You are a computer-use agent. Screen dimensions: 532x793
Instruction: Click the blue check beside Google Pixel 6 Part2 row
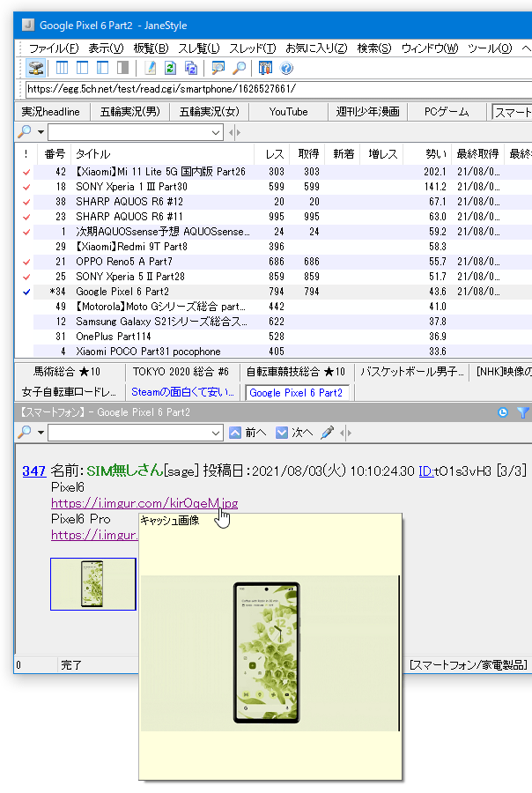[26, 292]
